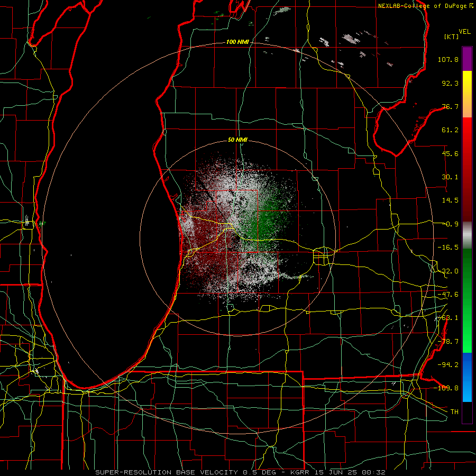This screenshot has height=476, width=476.
Task: Click the 100 NMI range ring label
Action: [237, 42]
